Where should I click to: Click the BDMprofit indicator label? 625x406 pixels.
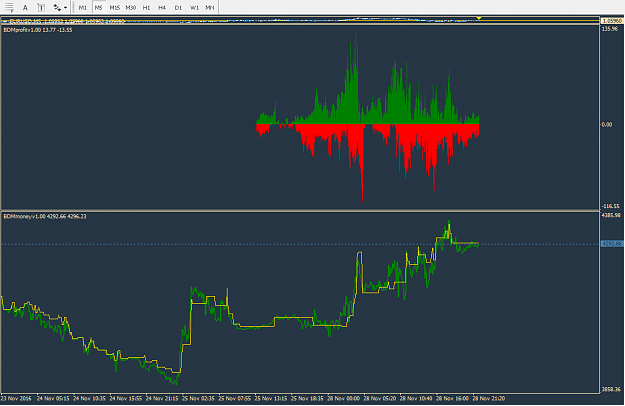[x=38, y=30]
